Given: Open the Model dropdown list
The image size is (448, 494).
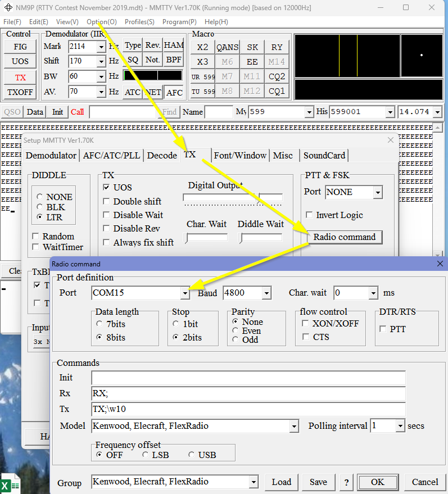Looking at the screenshot, I should [x=293, y=426].
